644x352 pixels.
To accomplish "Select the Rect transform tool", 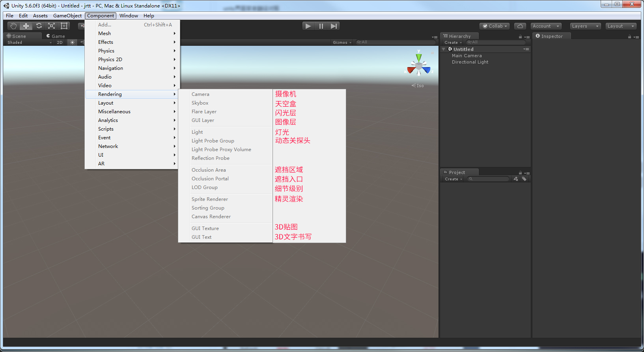I will pos(64,26).
